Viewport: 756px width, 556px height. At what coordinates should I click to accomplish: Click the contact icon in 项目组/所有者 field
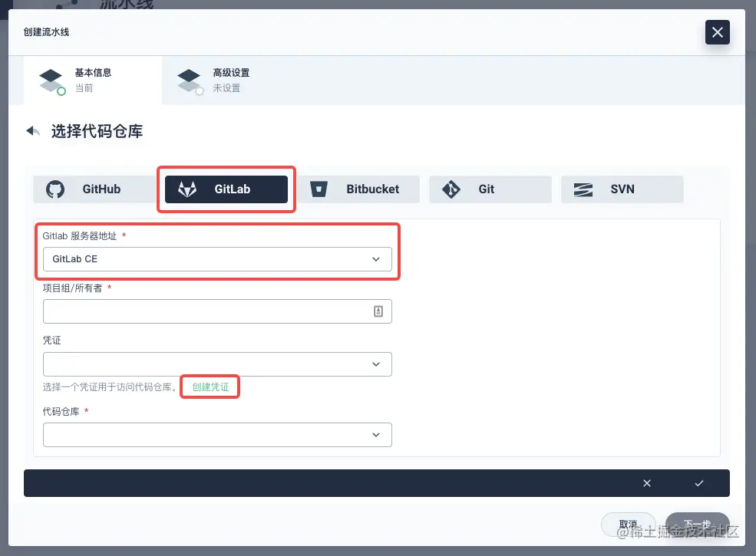[x=378, y=311]
